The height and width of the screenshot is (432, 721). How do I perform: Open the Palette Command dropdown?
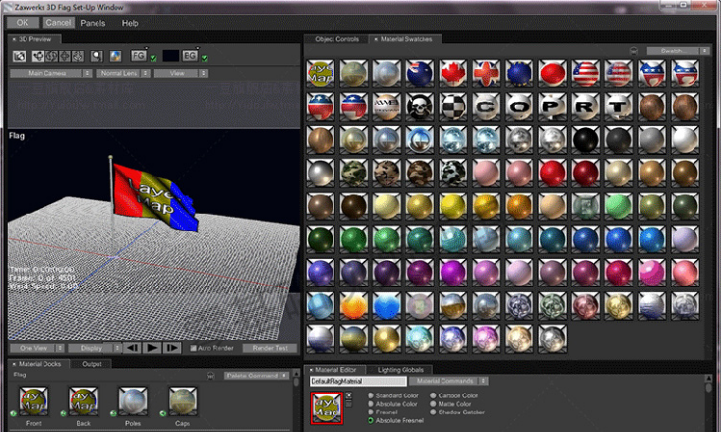pyautogui.click(x=256, y=377)
